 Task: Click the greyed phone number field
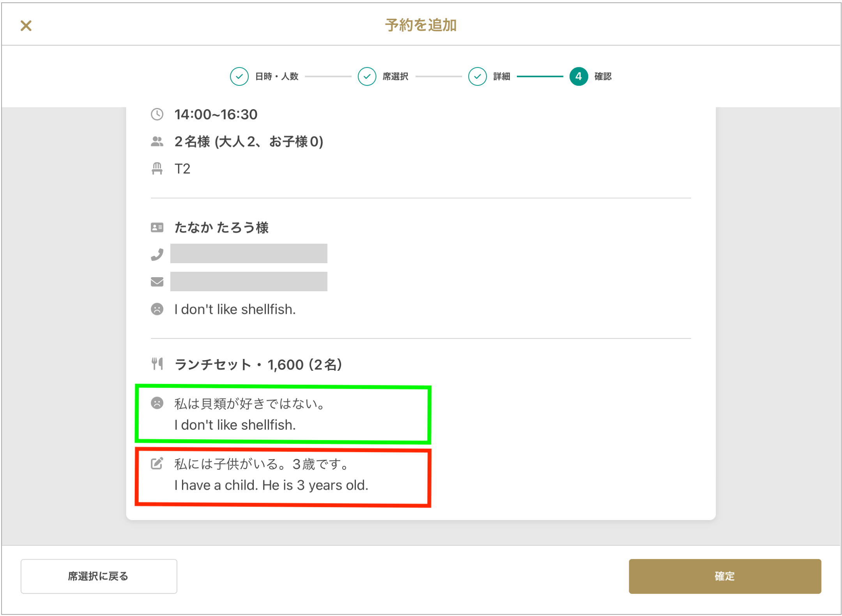249,254
